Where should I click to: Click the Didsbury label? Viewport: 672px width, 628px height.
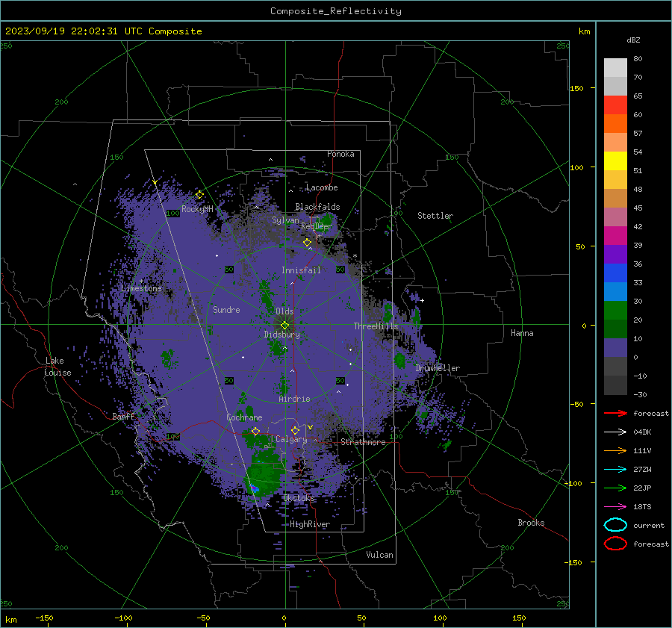282,335
